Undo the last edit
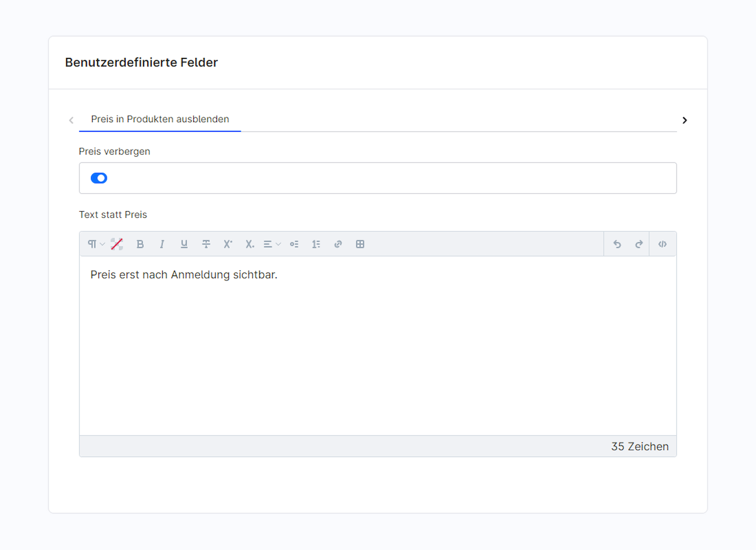Viewport: 756px width, 550px height. [x=617, y=244]
